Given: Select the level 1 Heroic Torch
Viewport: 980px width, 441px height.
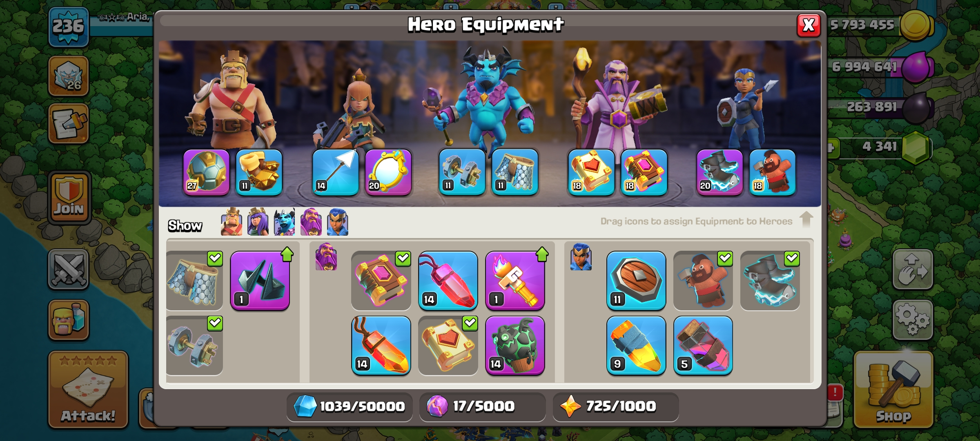Looking at the screenshot, I should point(515,281).
